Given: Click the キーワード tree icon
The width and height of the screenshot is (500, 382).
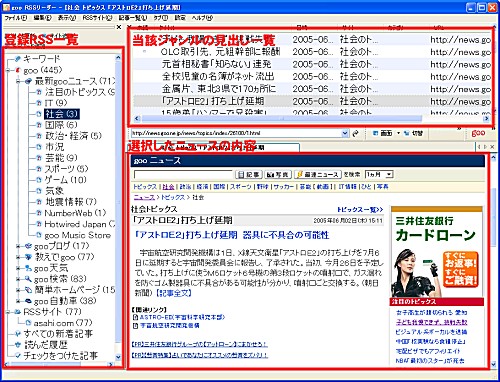Looking at the screenshot, I should pyautogui.click(x=18, y=59).
